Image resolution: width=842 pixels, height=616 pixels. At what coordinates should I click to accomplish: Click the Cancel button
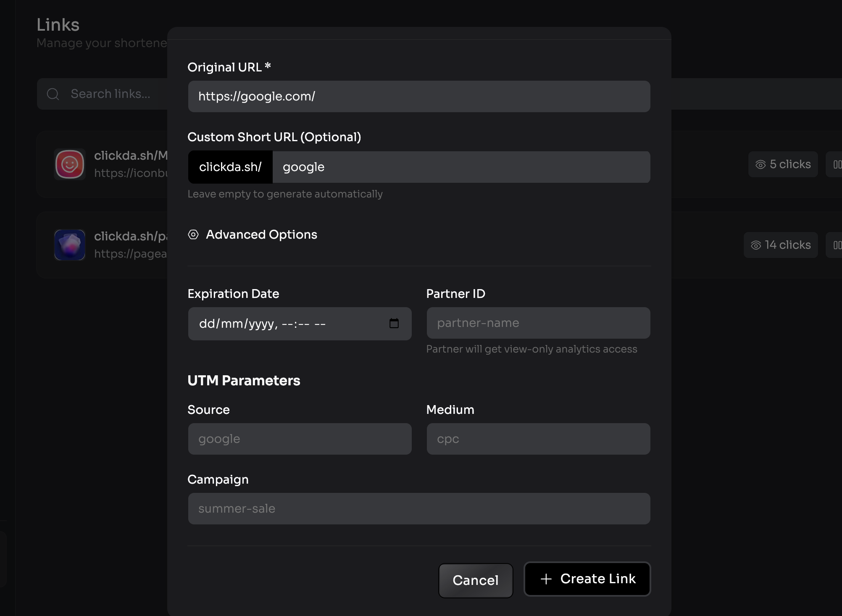(475, 580)
